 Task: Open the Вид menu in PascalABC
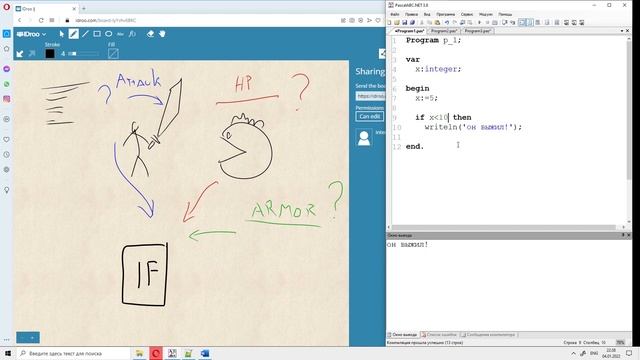(x=427, y=14)
